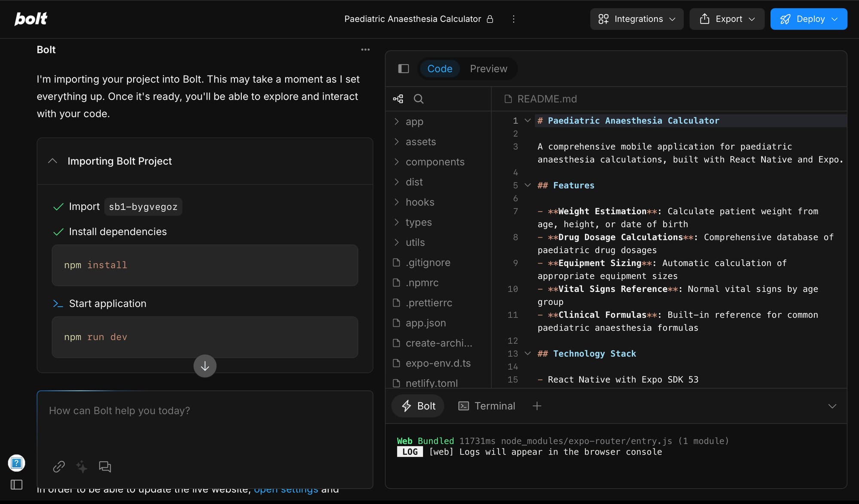Viewport: 859px width, 504px height.
Task: Toggle the left sidebar panel icon
Action: 16,485
